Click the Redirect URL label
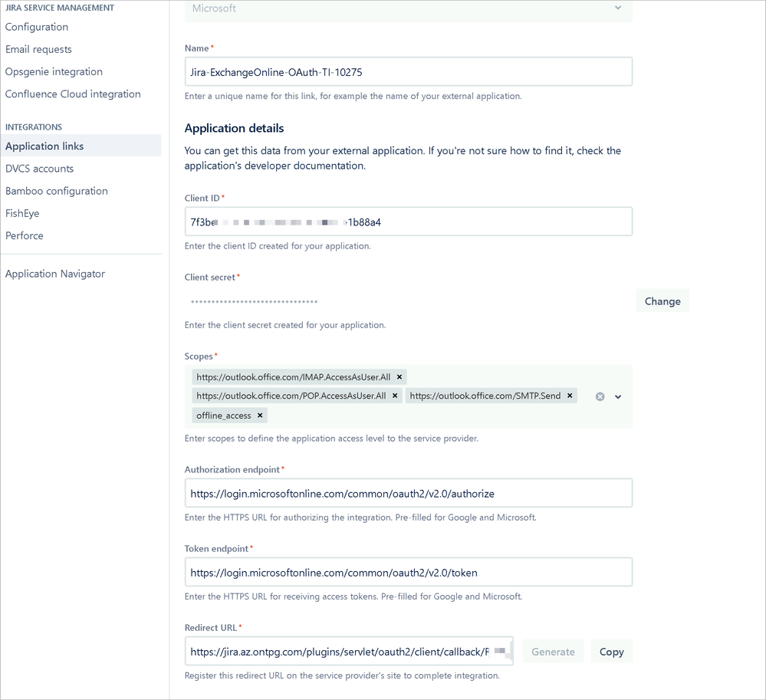Screen dimensions: 766x700 211,628
